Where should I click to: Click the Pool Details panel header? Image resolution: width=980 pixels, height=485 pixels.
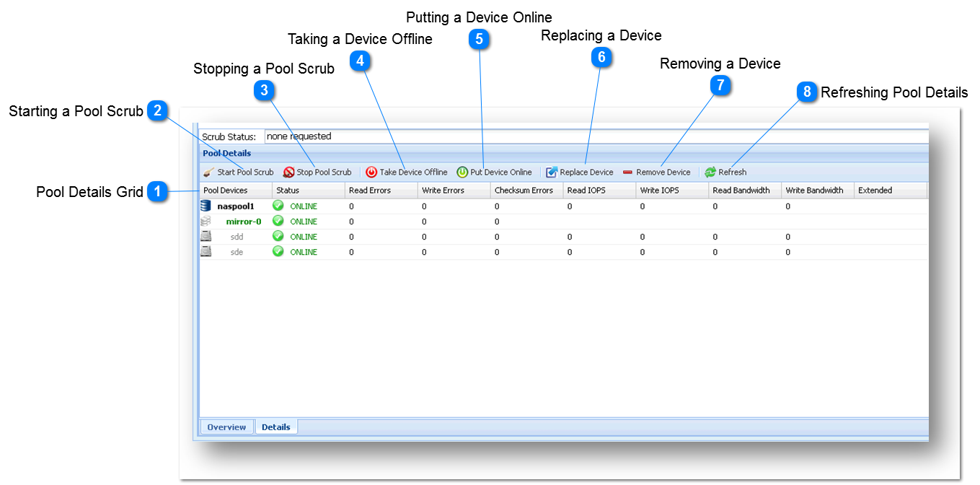pos(564,153)
